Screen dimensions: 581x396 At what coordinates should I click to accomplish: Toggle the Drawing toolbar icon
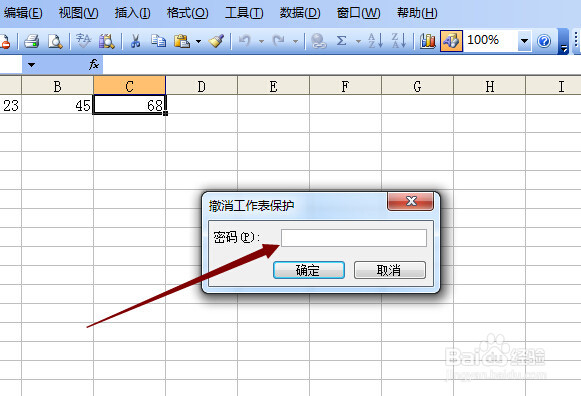[x=451, y=41]
